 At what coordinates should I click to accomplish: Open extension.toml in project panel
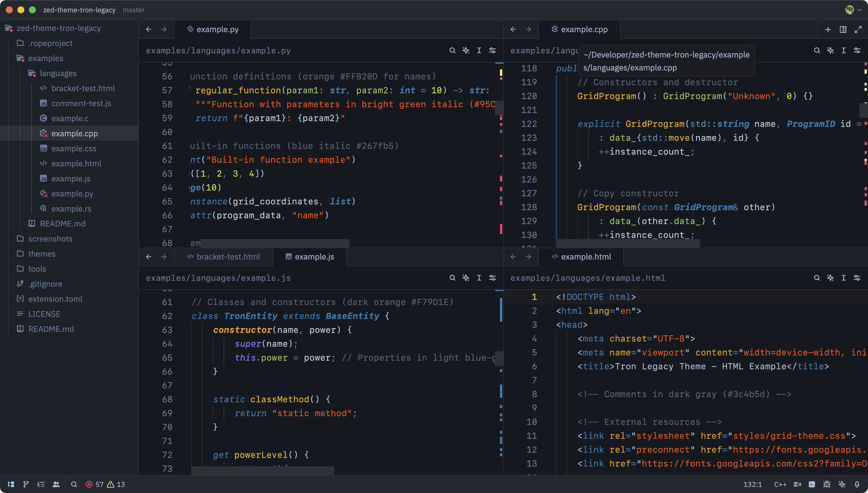pyautogui.click(x=69, y=299)
